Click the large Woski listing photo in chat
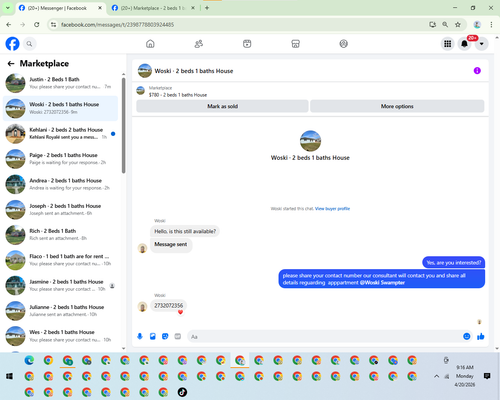500x400 pixels. tap(310, 141)
